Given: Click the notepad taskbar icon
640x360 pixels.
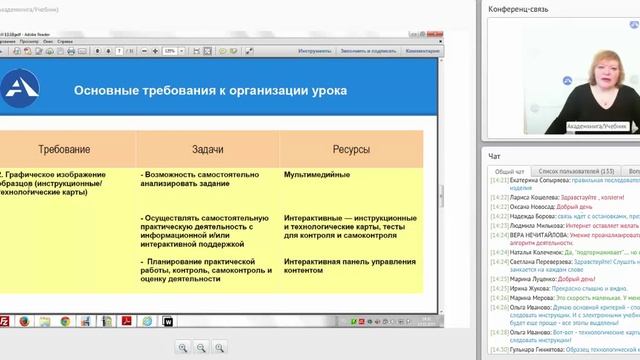Looking at the screenshot, I should tap(45, 321).
